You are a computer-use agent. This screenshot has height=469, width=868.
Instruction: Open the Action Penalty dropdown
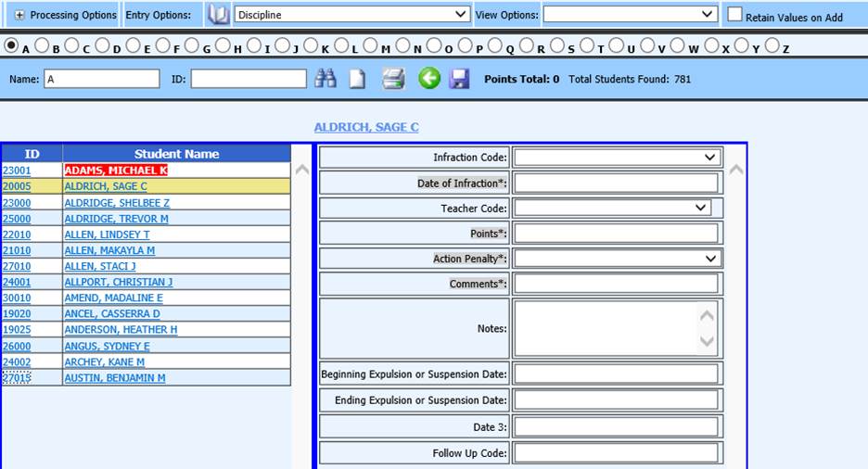(x=618, y=259)
